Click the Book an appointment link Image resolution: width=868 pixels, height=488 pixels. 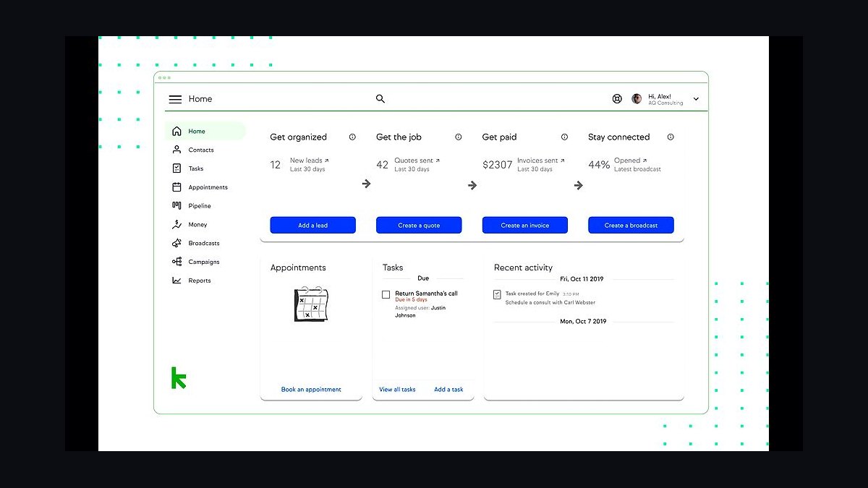[311, 389]
